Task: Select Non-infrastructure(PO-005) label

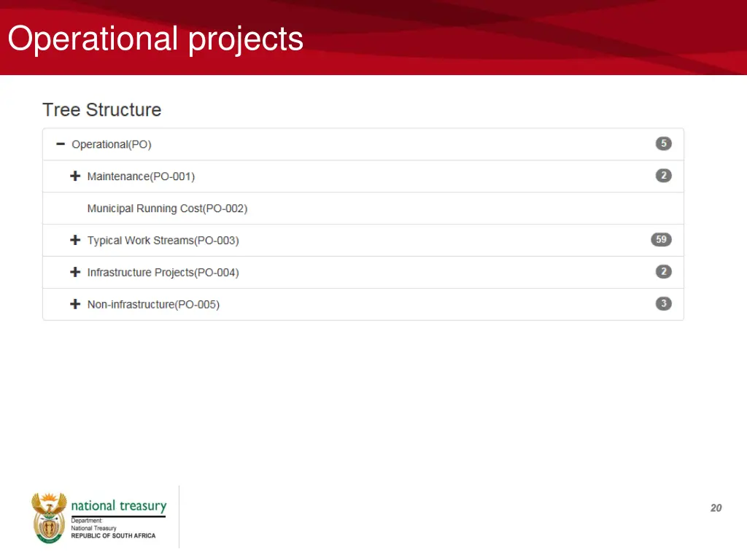Action: click(x=153, y=304)
